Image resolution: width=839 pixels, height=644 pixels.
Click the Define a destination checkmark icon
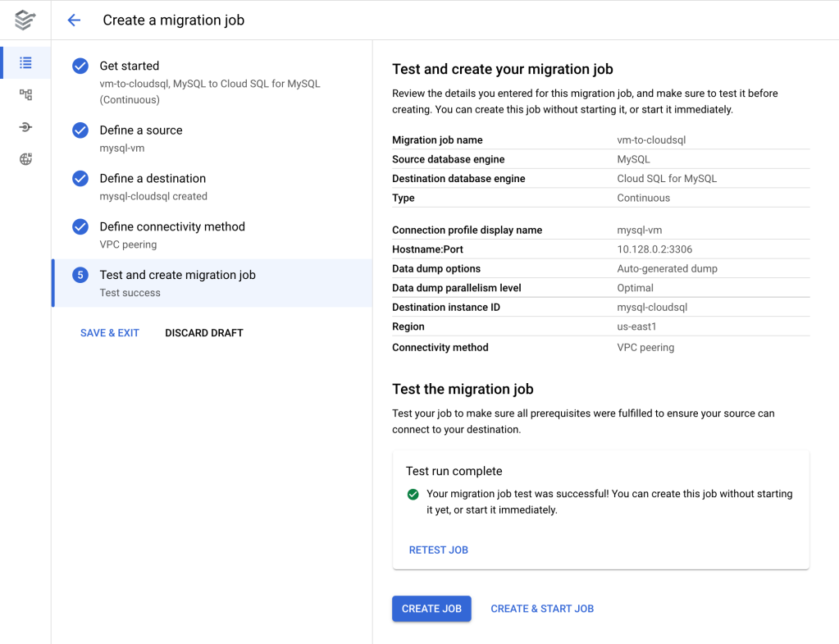(x=80, y=179)
